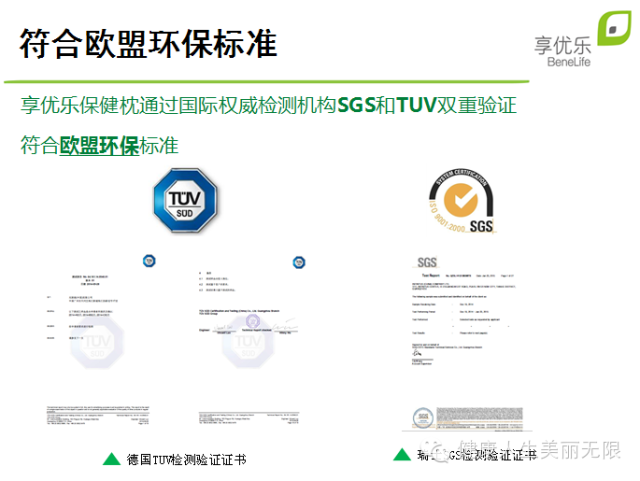Click the small TÜV badge on left certificate
This screenshot has width=640, height=481.
click(149, 261)
